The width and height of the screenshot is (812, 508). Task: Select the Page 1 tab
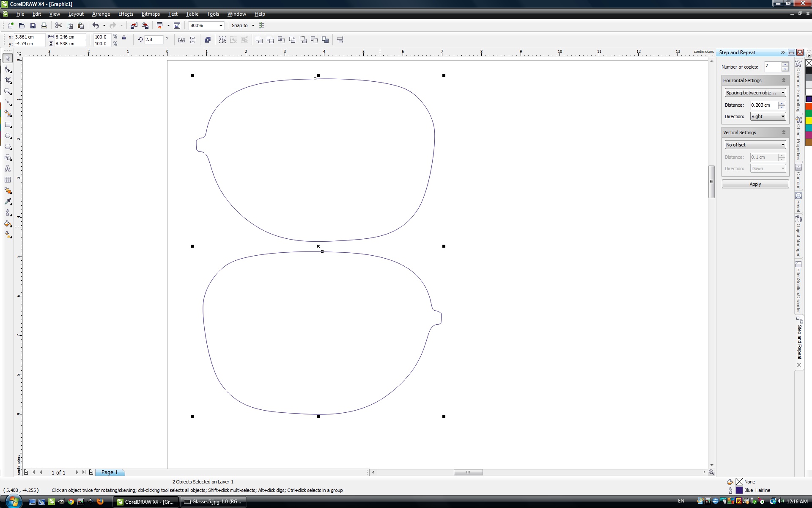110,472
